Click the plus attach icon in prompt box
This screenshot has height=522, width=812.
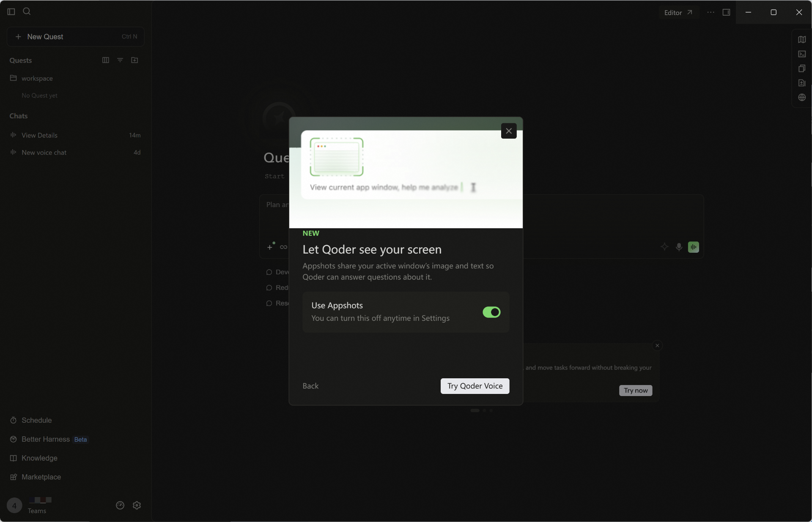[x=270, y=247]
